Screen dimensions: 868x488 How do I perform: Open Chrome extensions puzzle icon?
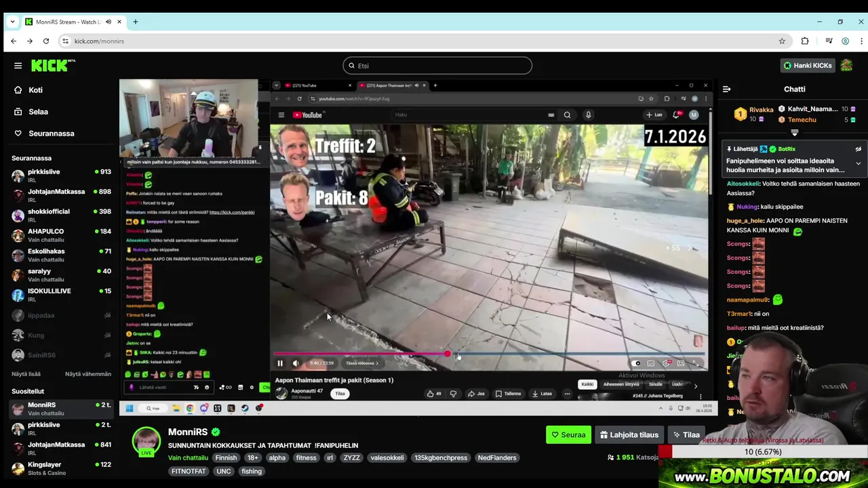pos(805,41)
